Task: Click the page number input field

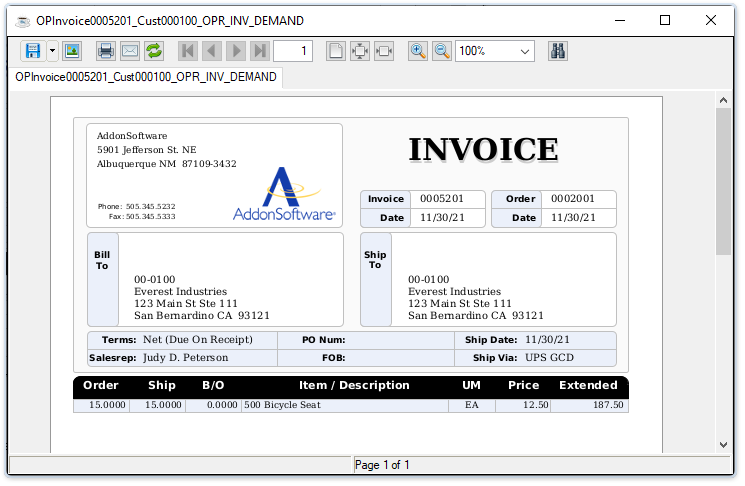Action: (293, 51)
